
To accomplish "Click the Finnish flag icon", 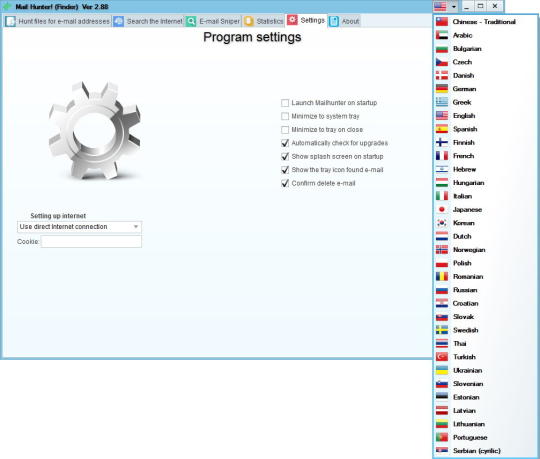I will [442, 143].
